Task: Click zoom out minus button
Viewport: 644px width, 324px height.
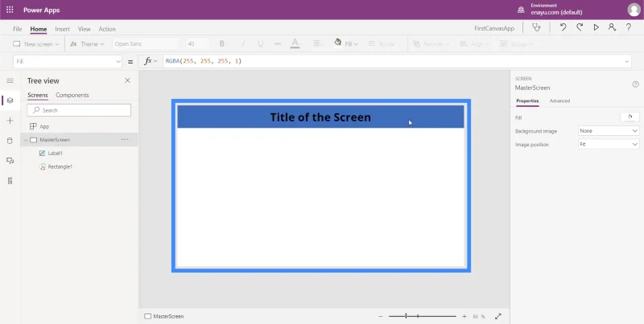Action: point(380,317)
